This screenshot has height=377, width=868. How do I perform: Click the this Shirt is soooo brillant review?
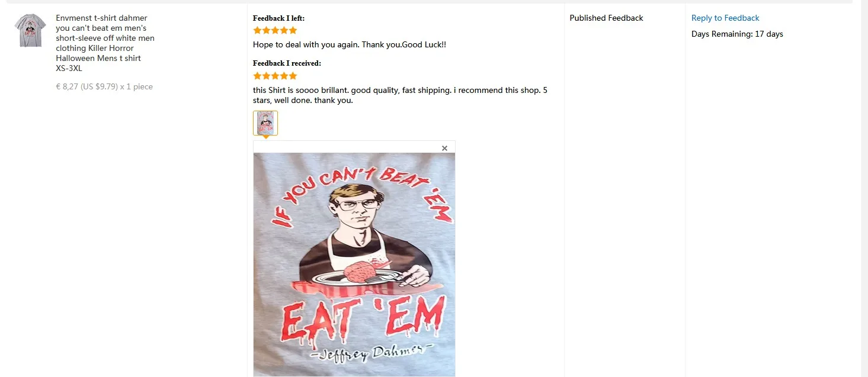click(400, 95)
